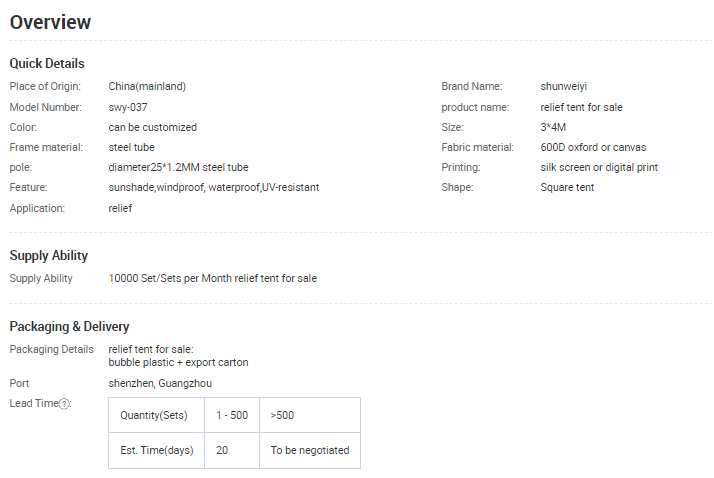Click the 600D oxford or canvas text
The height and width of the screenshot is (478, 714).
point(593,147)
